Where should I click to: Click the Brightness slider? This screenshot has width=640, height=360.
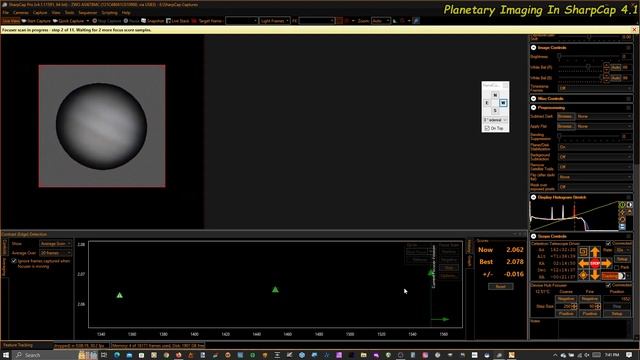589,57
